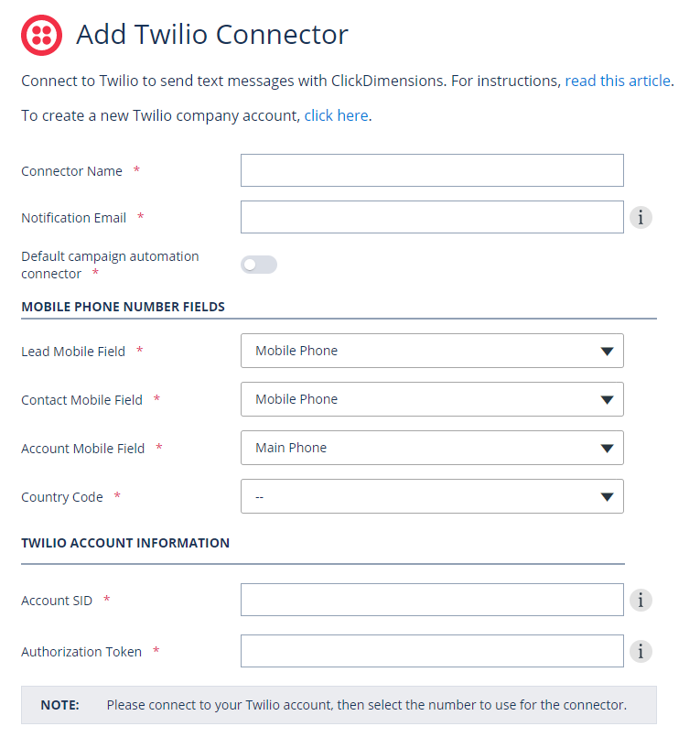Viewport: 700px width, 748px height.
Task: Click the info icon next to Account SID
Action: tap(641, 600)
